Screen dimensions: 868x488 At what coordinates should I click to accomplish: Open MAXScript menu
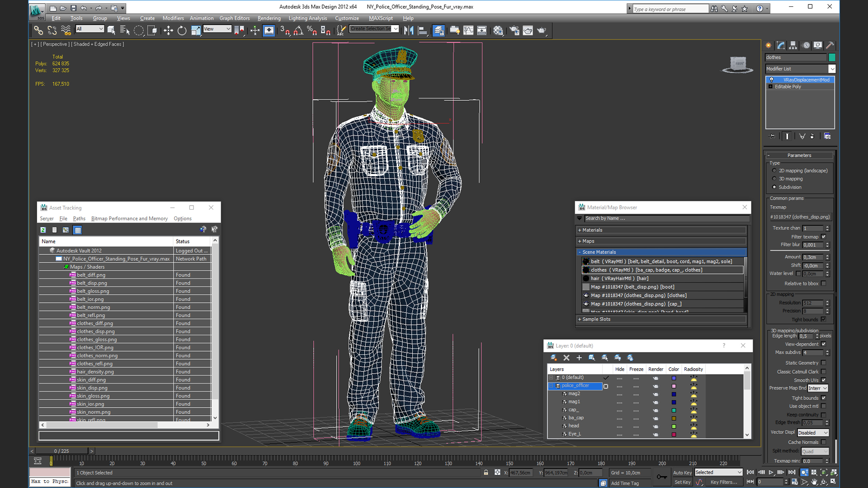click(x=381, y=18)
